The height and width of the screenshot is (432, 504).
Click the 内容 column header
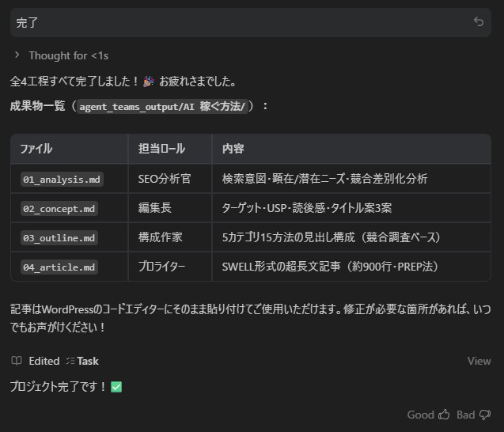point(233,149)
